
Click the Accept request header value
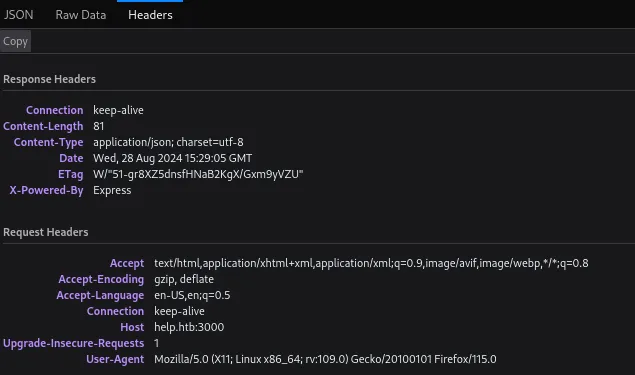[371, 263]
